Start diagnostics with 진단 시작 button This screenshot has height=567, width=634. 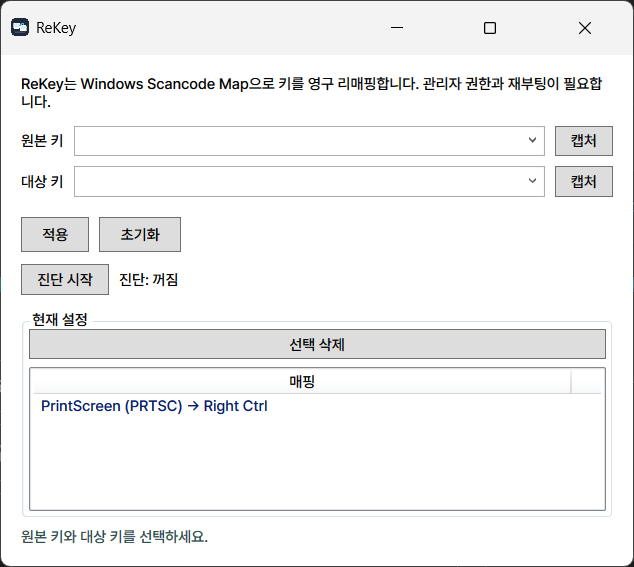[65, 279]
